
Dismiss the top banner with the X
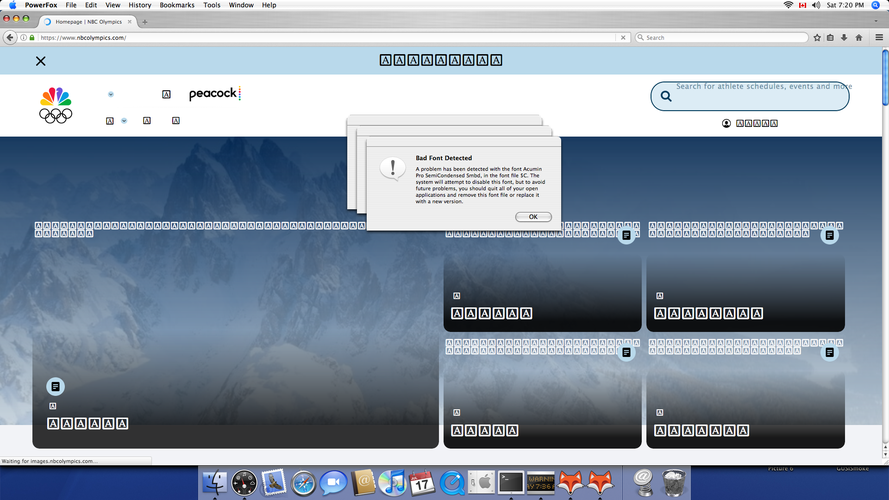(40, 61)
